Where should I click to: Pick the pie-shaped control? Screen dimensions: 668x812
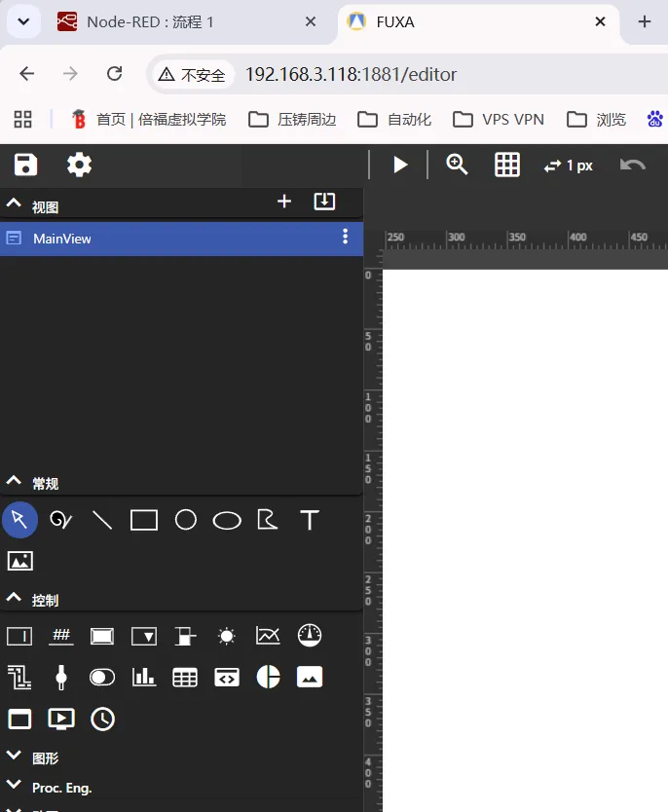(268, 677)
